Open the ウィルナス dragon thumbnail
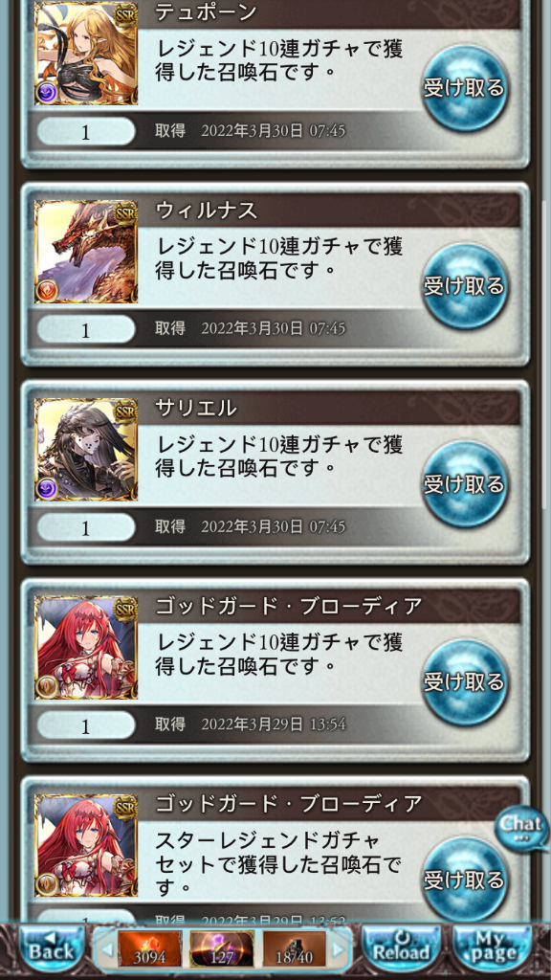The image size is (551, 980). 86,252
